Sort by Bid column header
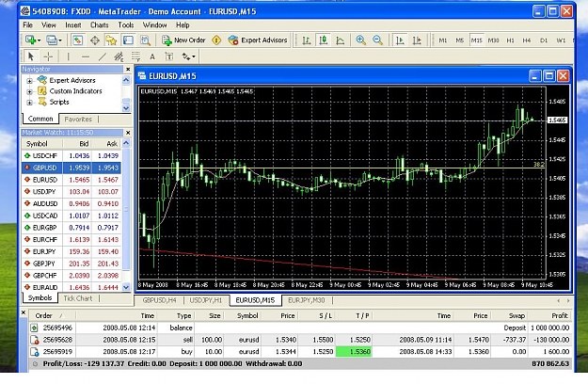 pos(77,144)
